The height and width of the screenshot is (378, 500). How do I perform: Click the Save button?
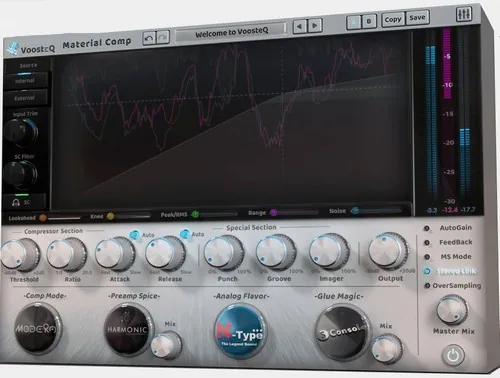click(417, 18)
